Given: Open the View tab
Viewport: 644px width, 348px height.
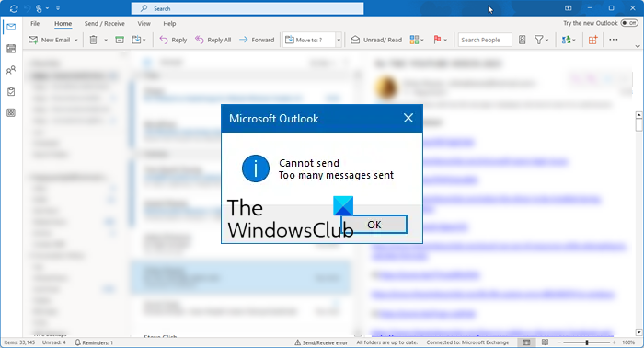Looking at the screenshot, I should (144, 23).
